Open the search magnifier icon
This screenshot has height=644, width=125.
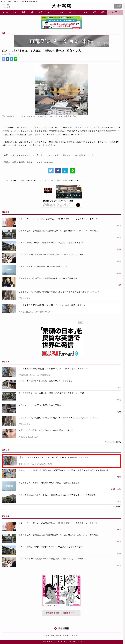tap(8, 5)
